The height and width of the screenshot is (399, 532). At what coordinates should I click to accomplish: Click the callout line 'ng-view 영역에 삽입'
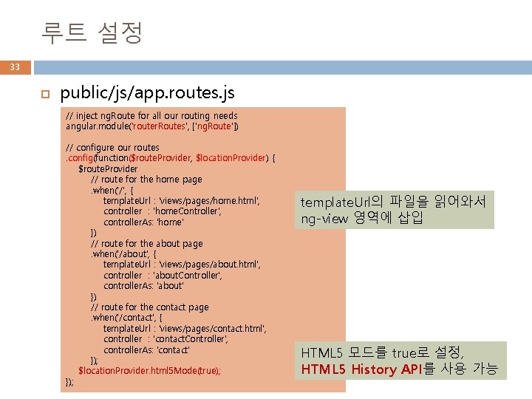pyautogui.click(x=362, y=218)
